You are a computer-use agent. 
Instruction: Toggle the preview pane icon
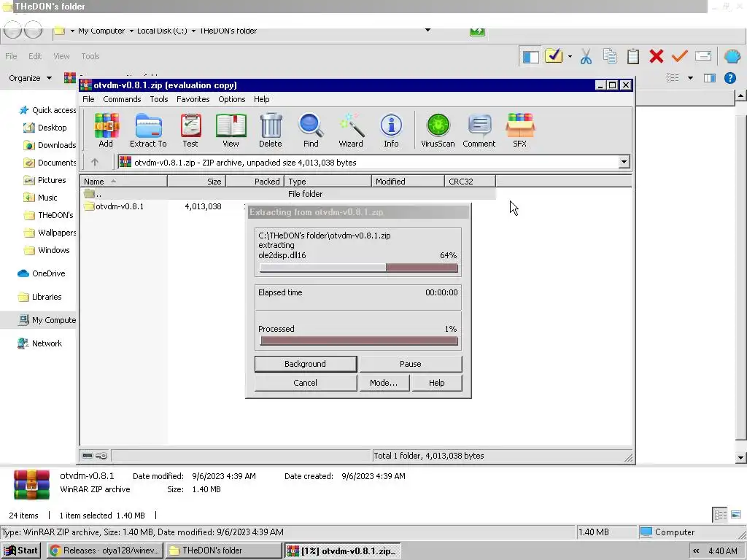(710, 77)
